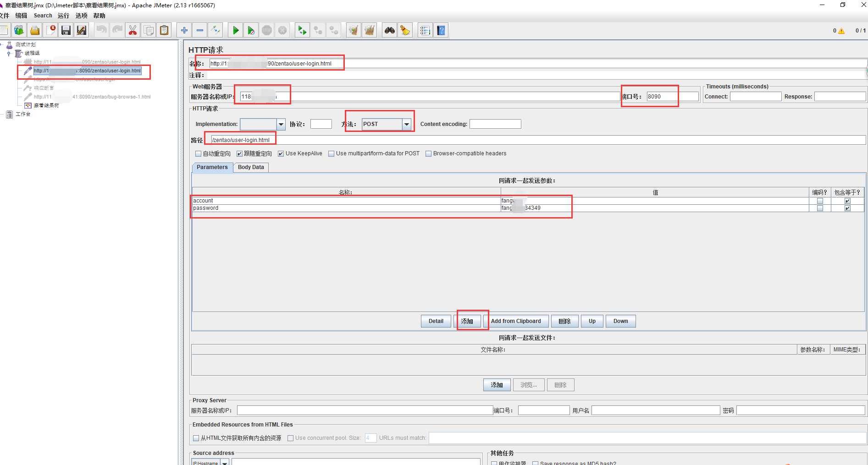Switch to the Body Data tab
868x465 pixels.
click(x=251, y=167)
